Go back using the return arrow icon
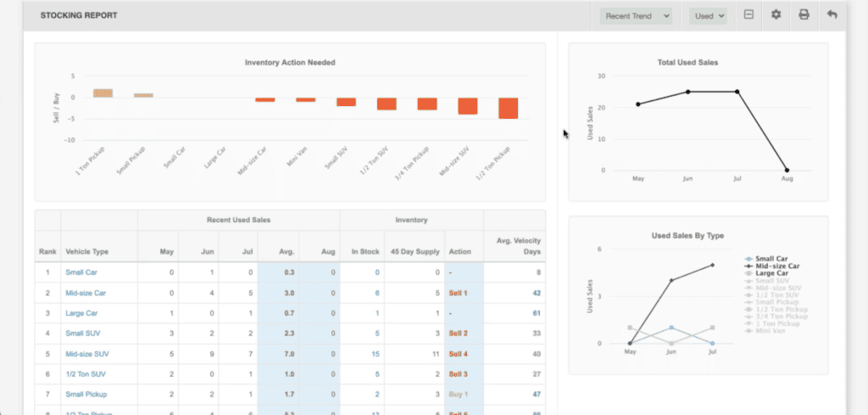Image resolution: width=868 pixels, height=415 pixels. point(832,15)
